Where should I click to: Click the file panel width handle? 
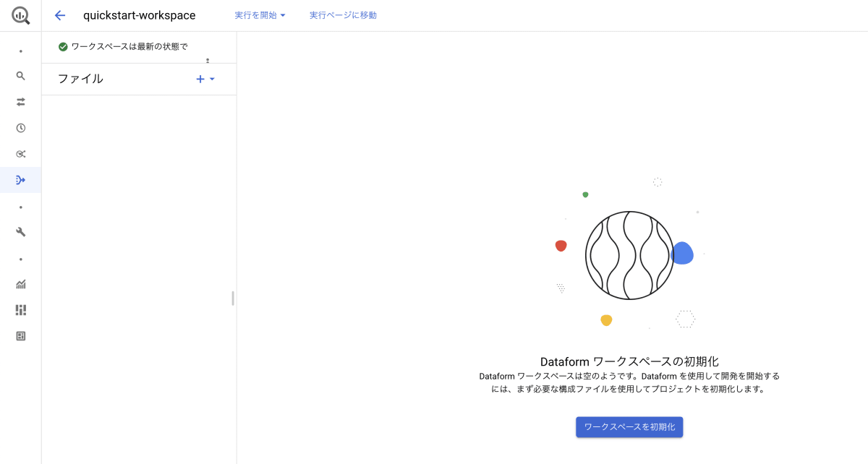[x=233, y=298]
